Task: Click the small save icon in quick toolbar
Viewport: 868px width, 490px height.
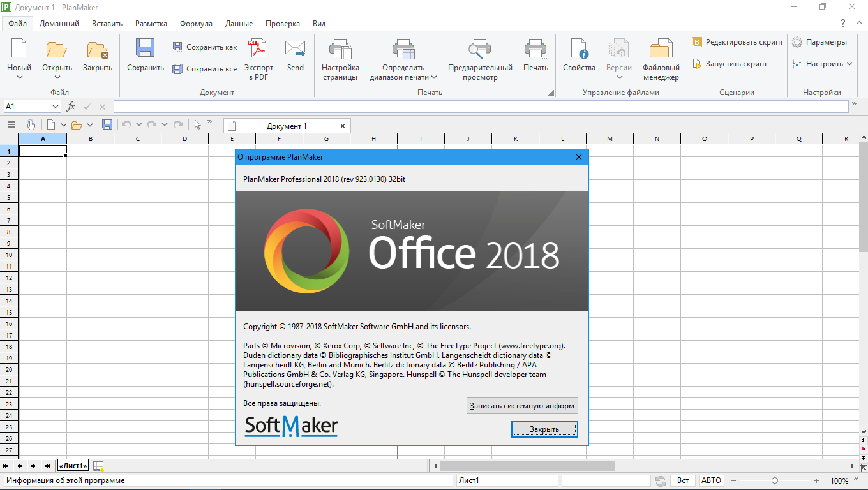Action: click(x=107, y=125)
